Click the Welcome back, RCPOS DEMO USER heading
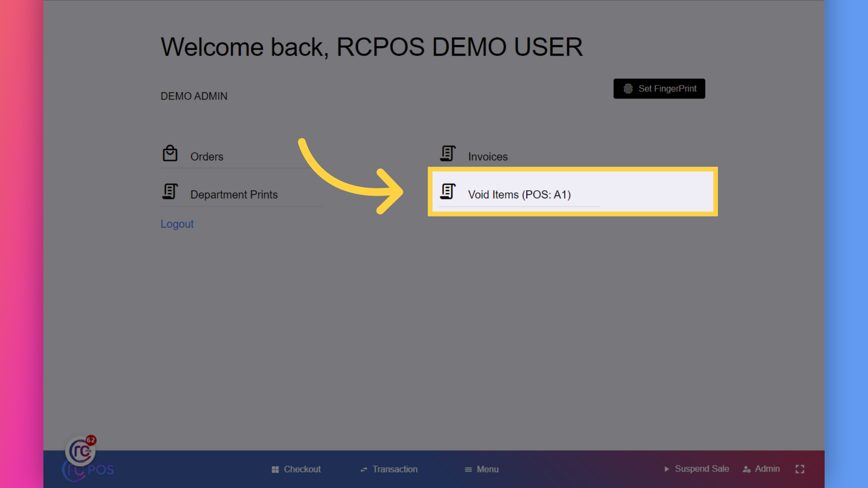The height and width of the screenshot is (488, 868). coord(372,47)
